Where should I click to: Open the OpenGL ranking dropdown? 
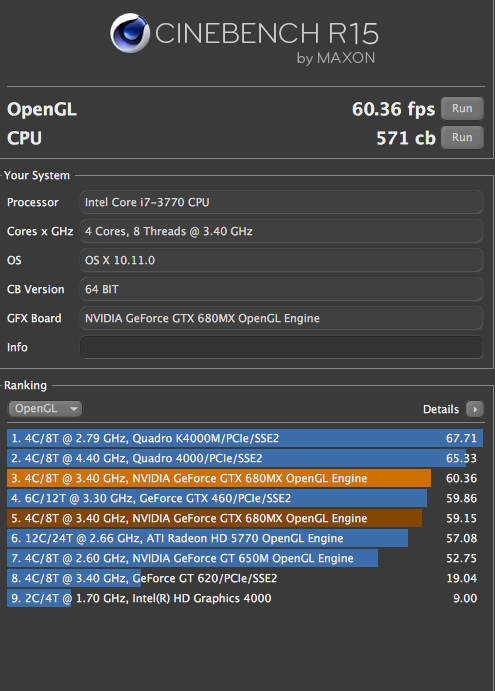[45, 409]
